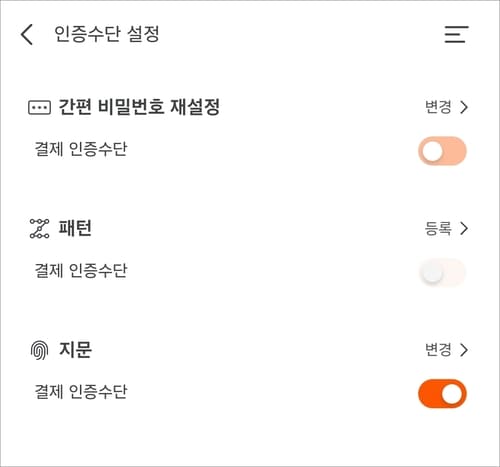
Task: Click 결제 인증수단 label under 지문
Action: 81,391
